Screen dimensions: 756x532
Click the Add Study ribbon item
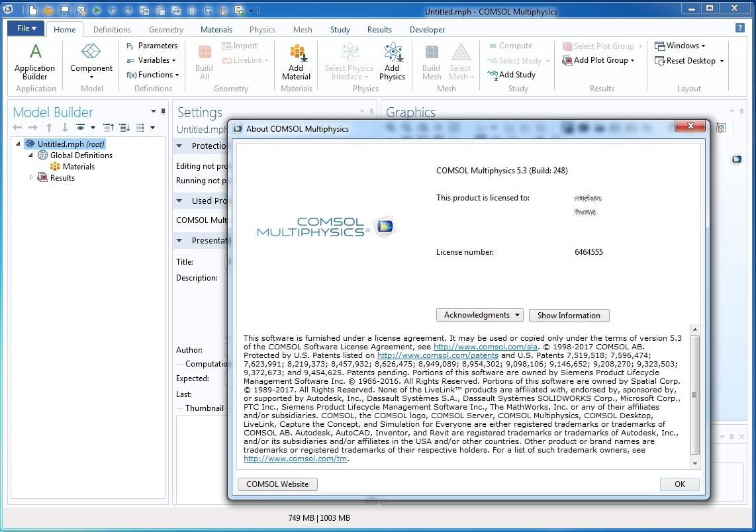tap(512, 75)
